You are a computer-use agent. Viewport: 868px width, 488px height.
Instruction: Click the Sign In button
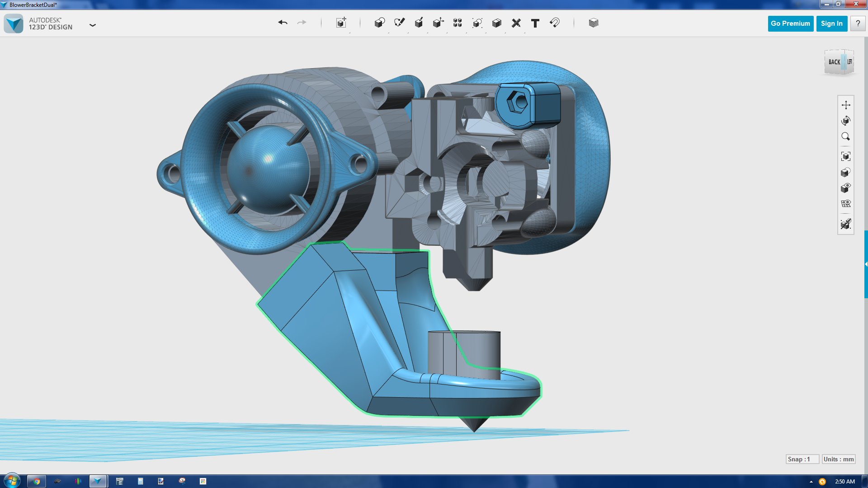pos(831,23)
